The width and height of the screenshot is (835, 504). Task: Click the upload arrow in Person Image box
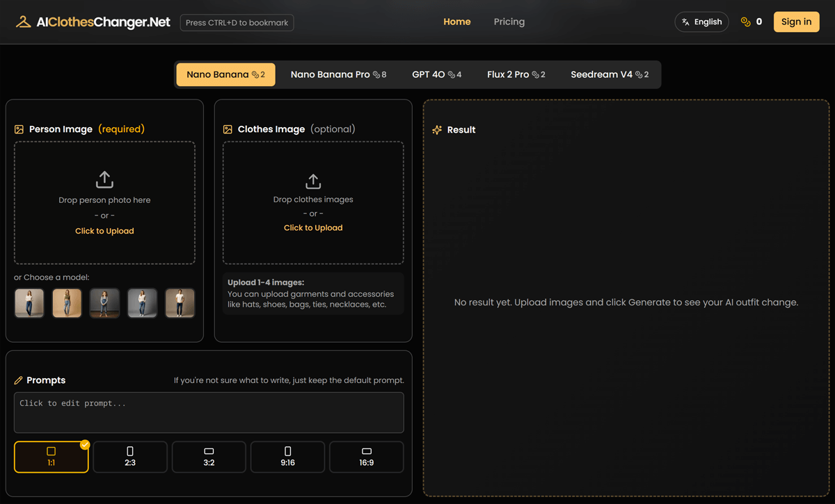coord(104,179)
